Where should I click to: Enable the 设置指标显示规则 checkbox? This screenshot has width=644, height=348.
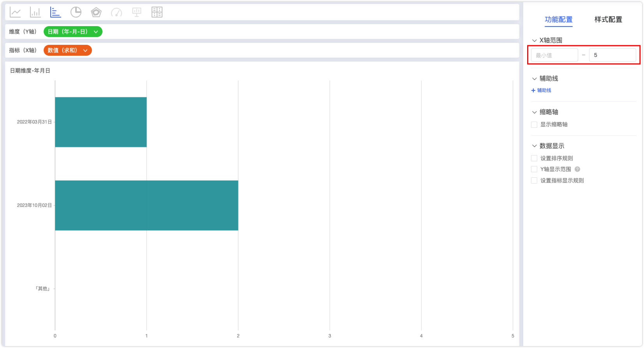pyautogui.click(x=534, y=180)
